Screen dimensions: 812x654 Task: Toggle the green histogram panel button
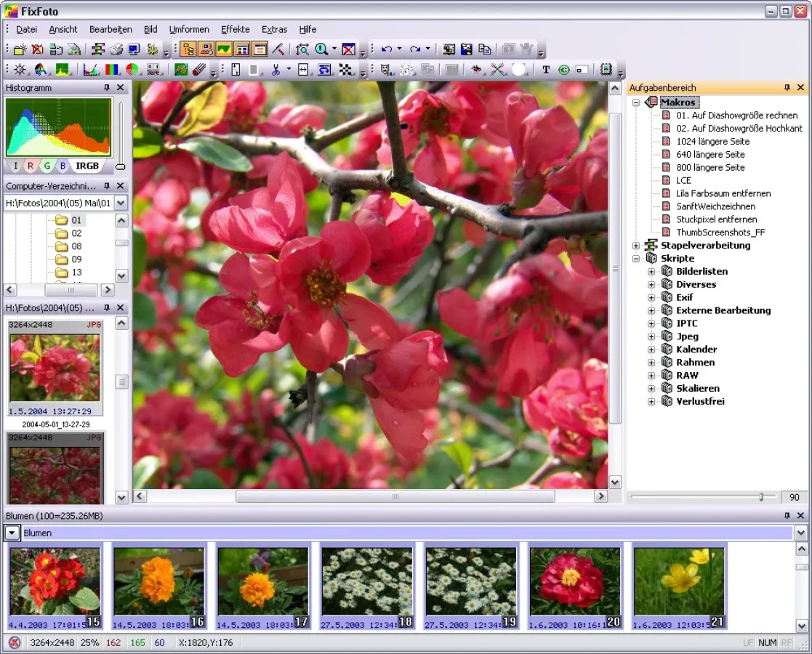click(224, 49)
